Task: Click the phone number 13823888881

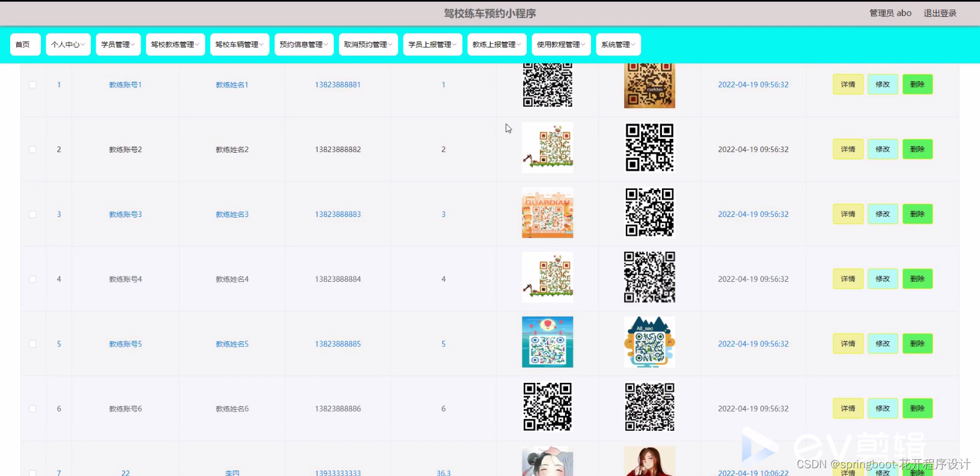Action: click(x=338, y=85)
